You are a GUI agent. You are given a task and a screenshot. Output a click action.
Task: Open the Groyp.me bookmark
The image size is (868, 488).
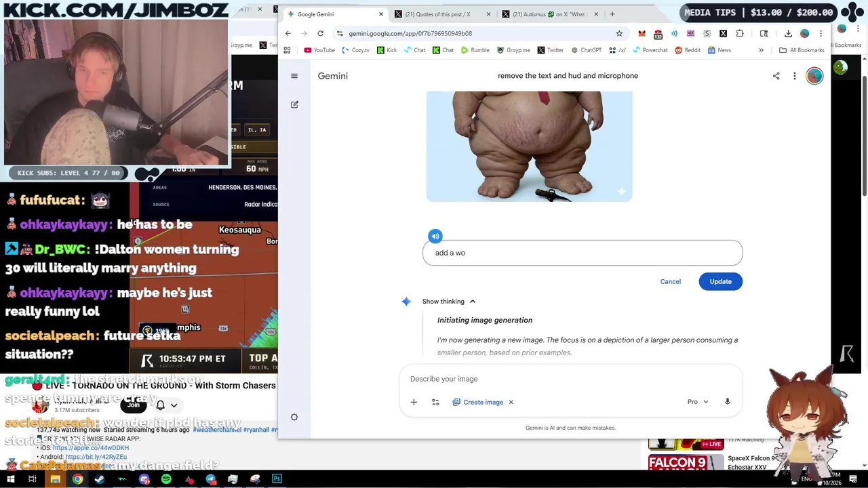513,50
